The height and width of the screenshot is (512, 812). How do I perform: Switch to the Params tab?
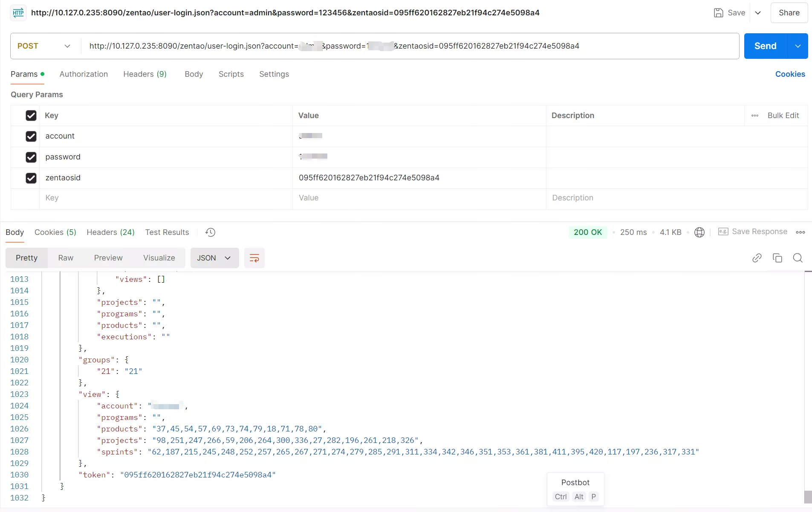pyautogui.click(x=27, y=74)
